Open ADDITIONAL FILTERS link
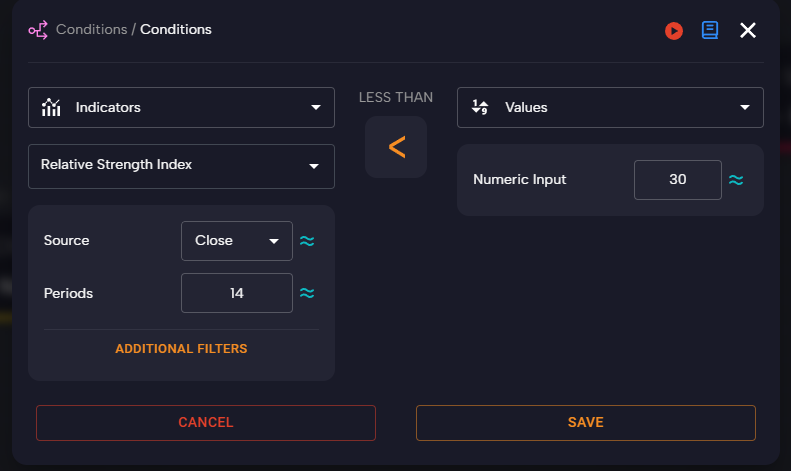This screenshot has width=791, height=471. tap(181, 349)
